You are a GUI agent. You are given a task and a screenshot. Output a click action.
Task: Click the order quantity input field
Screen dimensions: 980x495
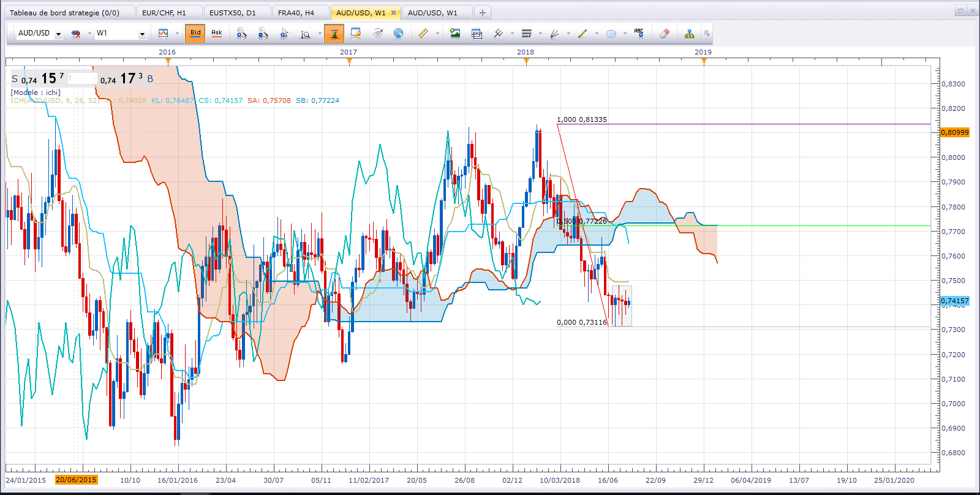click(81, 78)
